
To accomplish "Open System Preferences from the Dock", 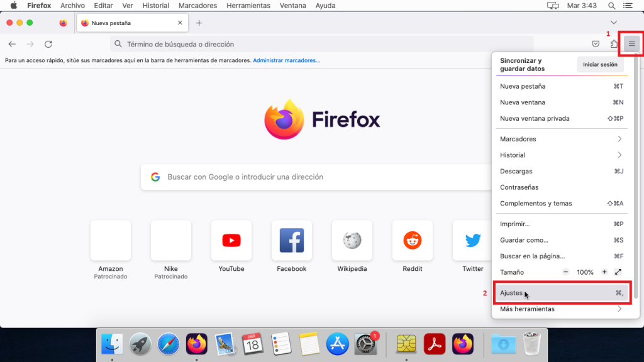I will click(365, 344).
